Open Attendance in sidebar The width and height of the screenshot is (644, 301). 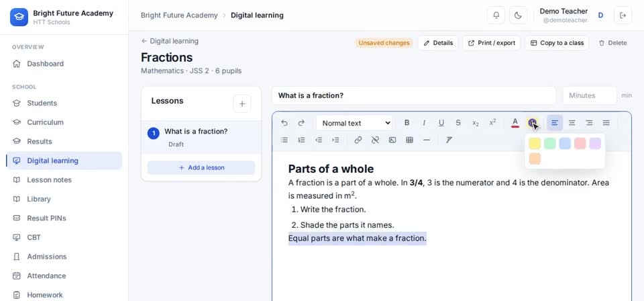pyautogui.click(x=64, y=275)
